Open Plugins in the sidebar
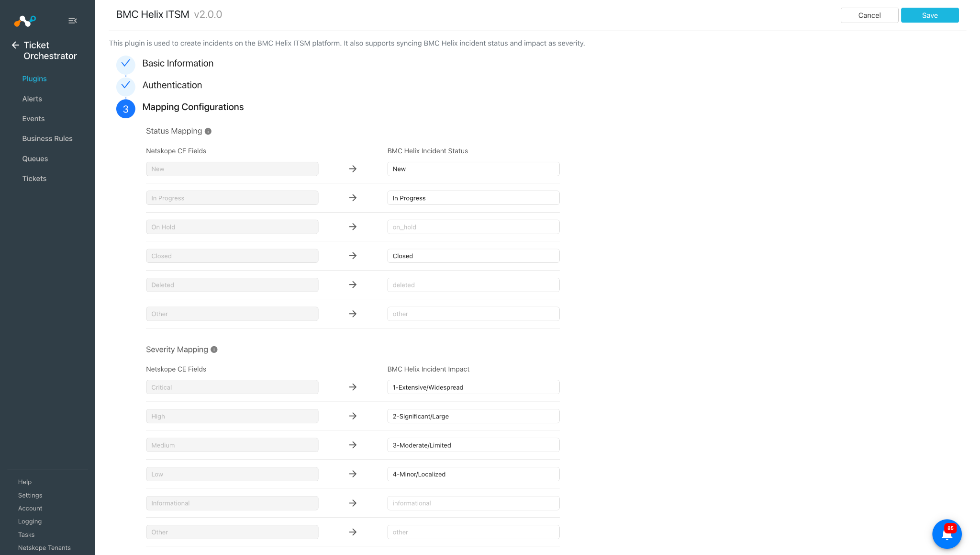Viewport: 980px width, 555px height. pos(34,79)
